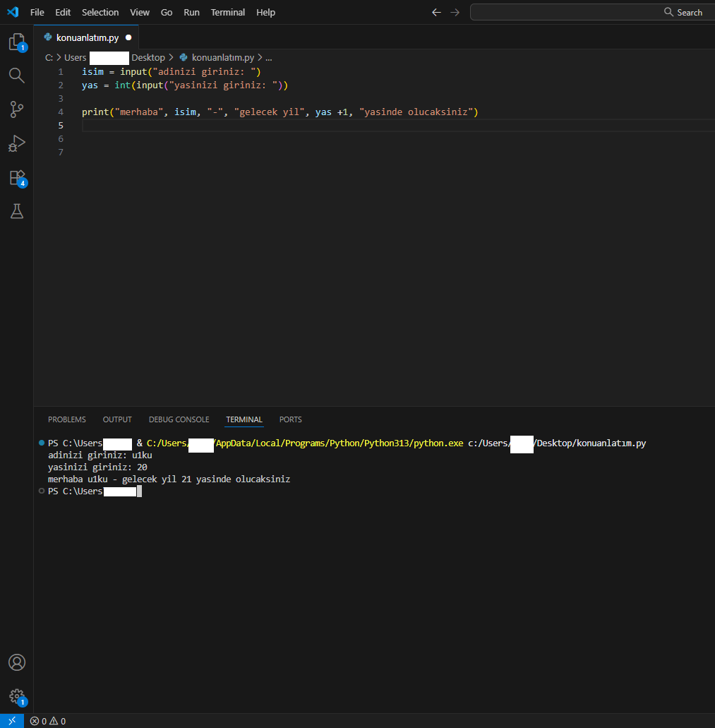Click the Users breadcrumb segment
Screen dimensions: 715x728
coord(75,58)
